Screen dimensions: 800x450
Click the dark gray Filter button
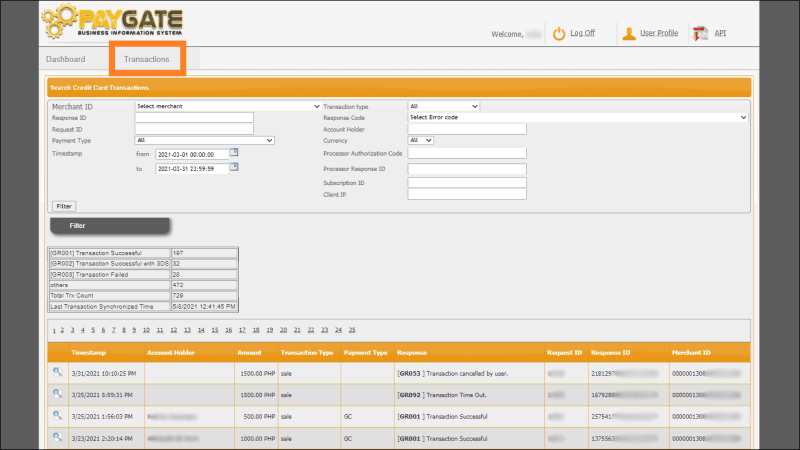110,226
